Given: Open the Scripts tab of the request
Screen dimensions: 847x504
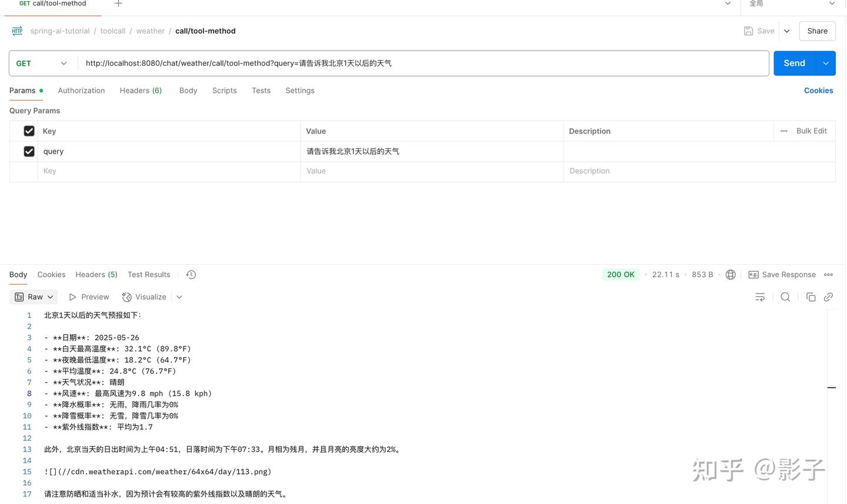Looking at the screenshot, I should click(224, 91).
